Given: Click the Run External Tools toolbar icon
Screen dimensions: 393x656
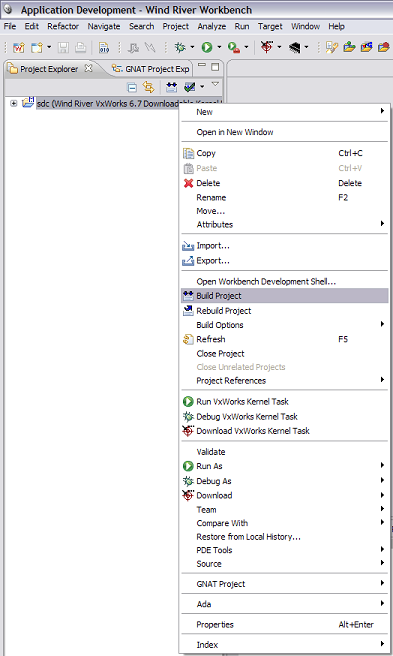Looking at the screenshot, I should (x=234, y=47).
